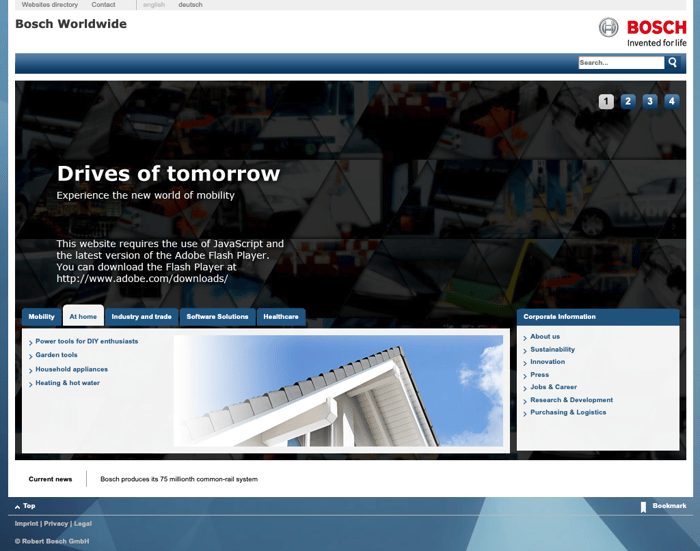Image resolution: width=700 pixels, height=551 pixels.
Task: Click the Invented for life tagline
Action: pos(657,43)
